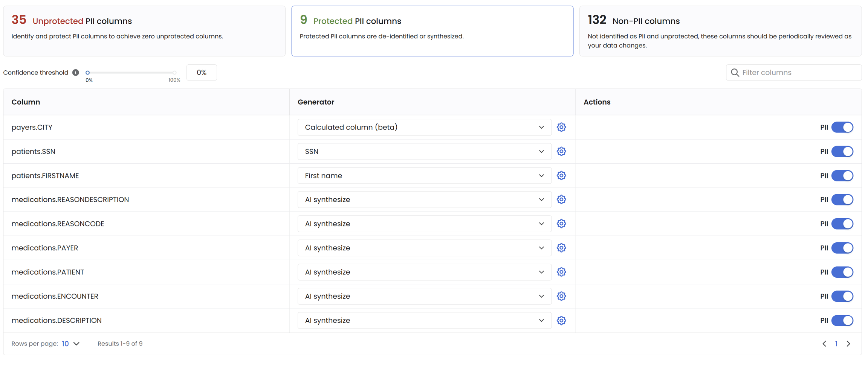Open generator settings gear for patients.SSN
The height and width of the screenshot is (368, 868).
[x=561, y=151]
